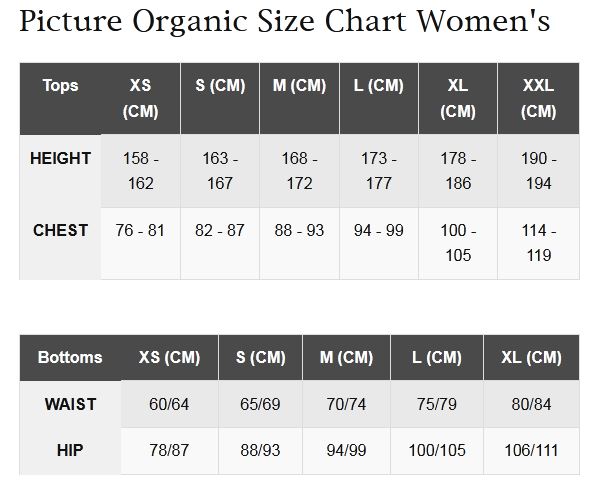
Task: Click the HIP row label
Action: [70, 451]
